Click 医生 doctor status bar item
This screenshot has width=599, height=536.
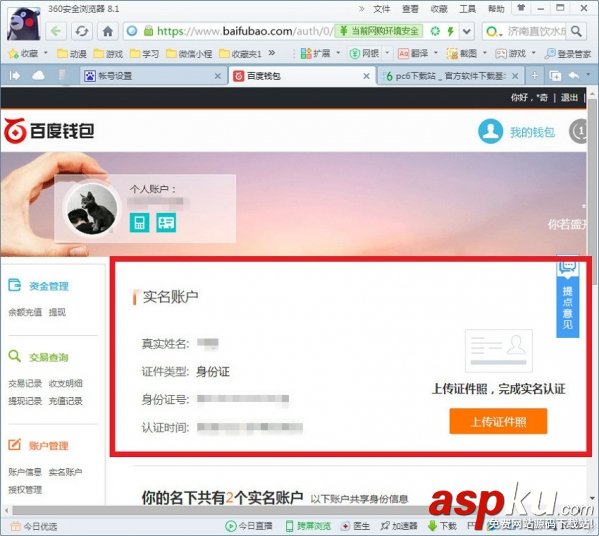click(355, 526)
